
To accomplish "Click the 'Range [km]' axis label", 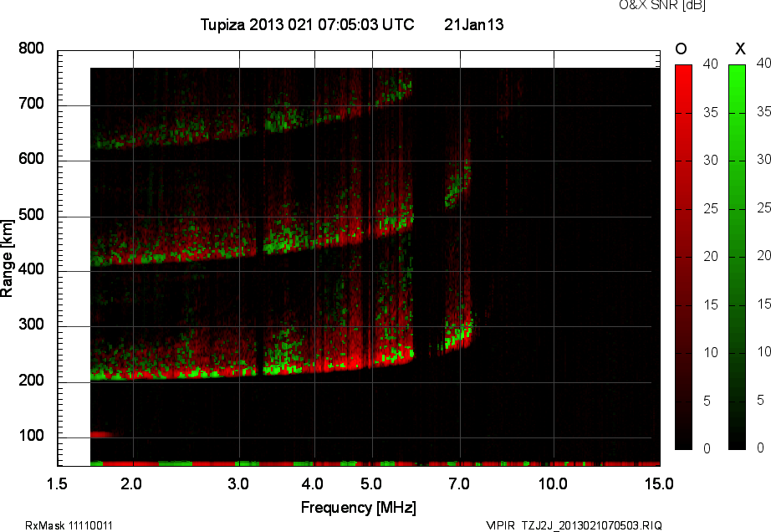I will (7, 258).
